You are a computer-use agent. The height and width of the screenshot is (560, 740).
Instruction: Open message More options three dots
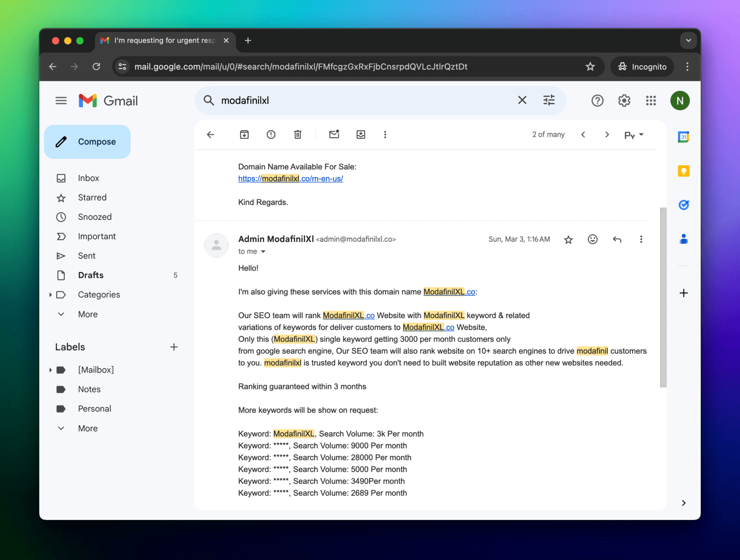click(x=641, y=240)
